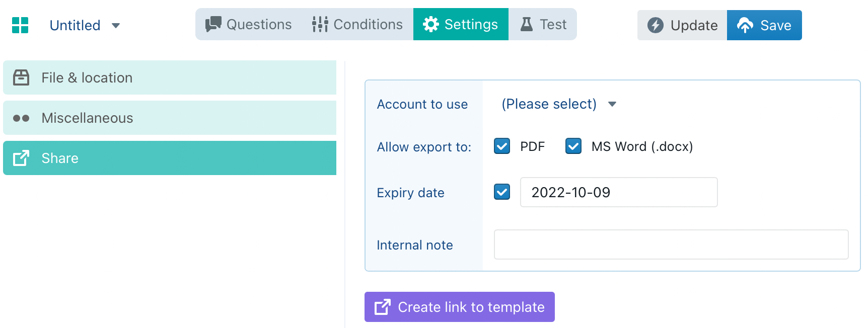
Task: Uncheck the MS Word (.docx) checkbox
Action: pyautogui.click(x=573, y=146)
